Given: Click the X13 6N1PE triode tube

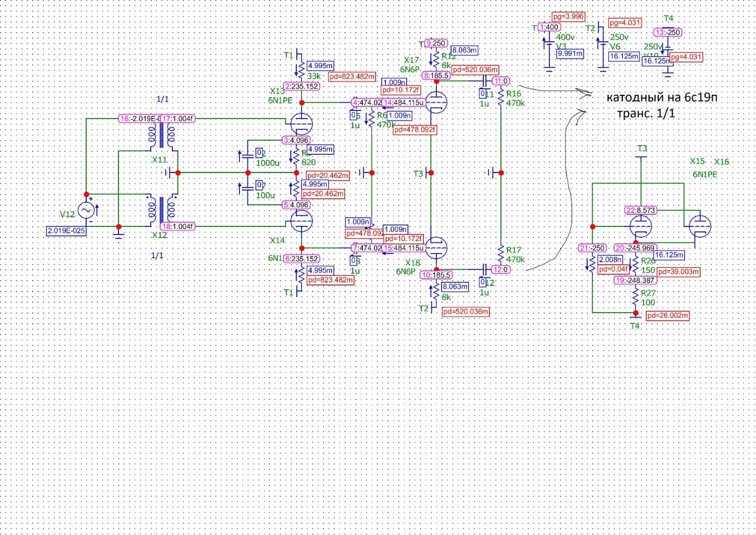Looking at the screenshot, I should tap(301, 124).
